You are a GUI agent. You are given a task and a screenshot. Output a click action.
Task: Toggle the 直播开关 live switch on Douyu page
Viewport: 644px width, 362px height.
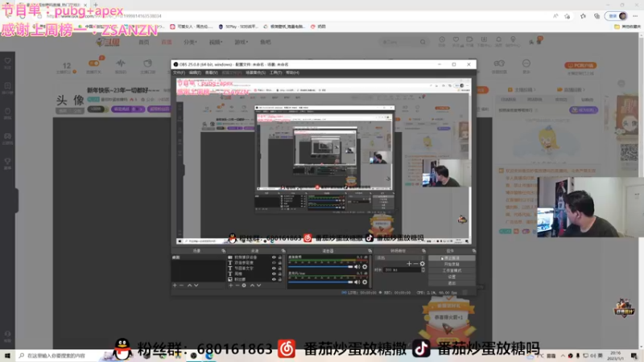94,64
